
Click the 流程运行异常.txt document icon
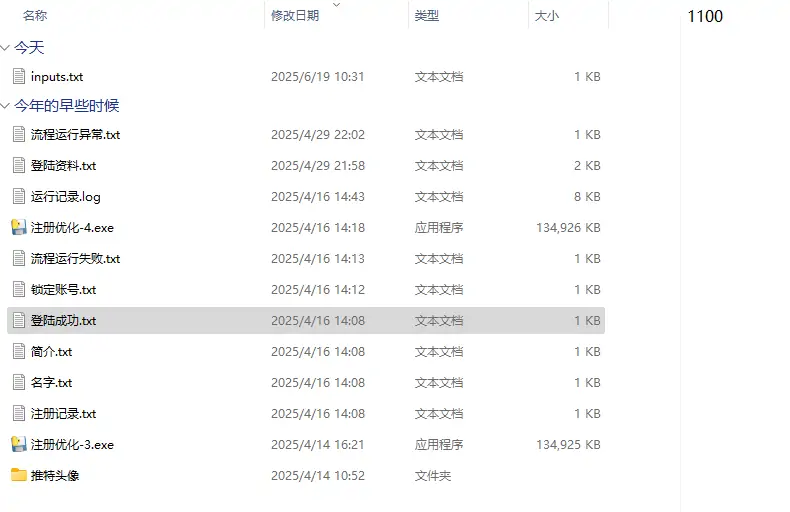tap(19, 135)
